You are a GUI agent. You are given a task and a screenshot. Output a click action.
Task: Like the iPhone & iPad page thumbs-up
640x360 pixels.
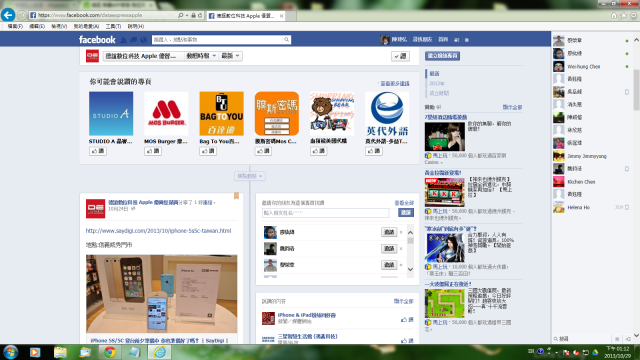coord(407,320)
